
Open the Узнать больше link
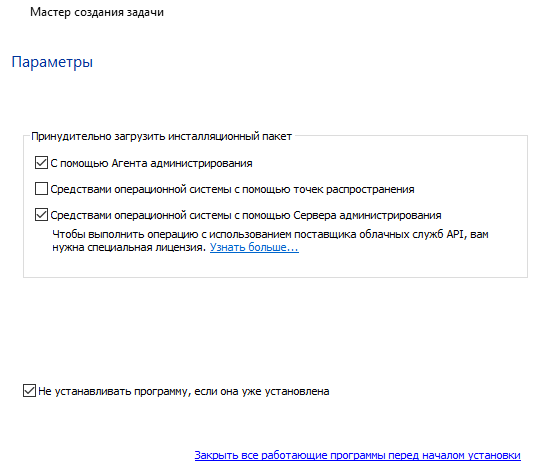tap(254, 247)
